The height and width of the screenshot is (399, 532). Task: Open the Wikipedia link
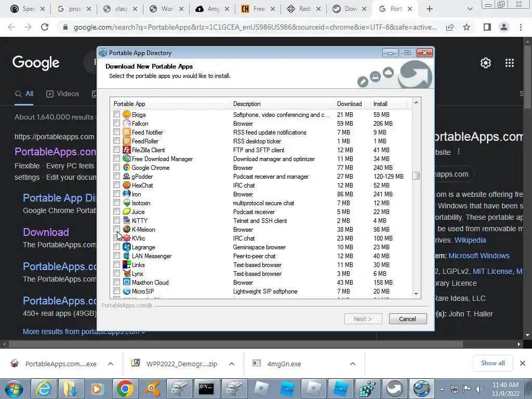coord(470,240)
